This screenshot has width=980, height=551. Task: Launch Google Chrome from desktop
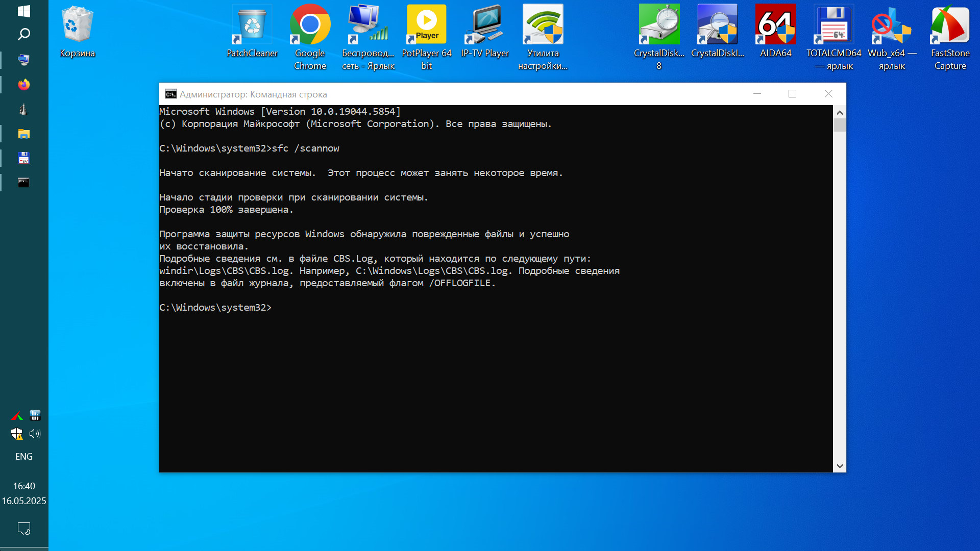pyautogui.click(x=310, y=26)
